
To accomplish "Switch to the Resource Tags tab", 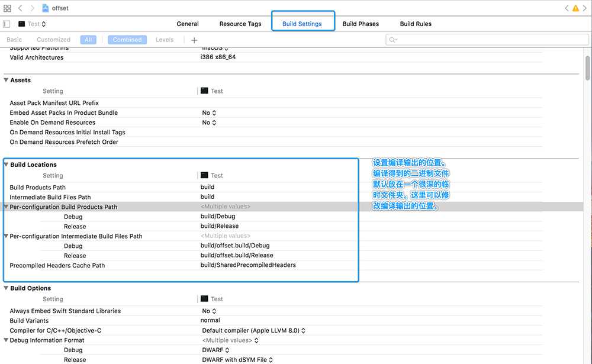I will coord(240,24).
